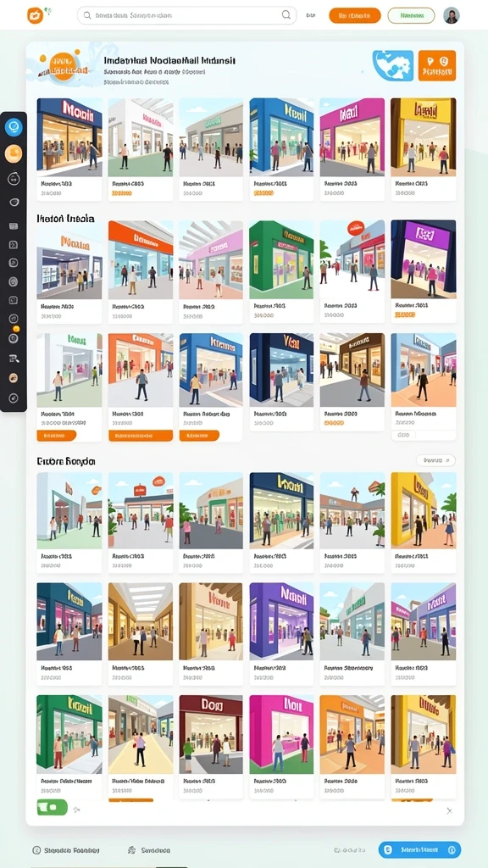Screen dimensions: 488x868
Task: Click the round orange badge logo in the banner
Action: click(x=62, y=68)
